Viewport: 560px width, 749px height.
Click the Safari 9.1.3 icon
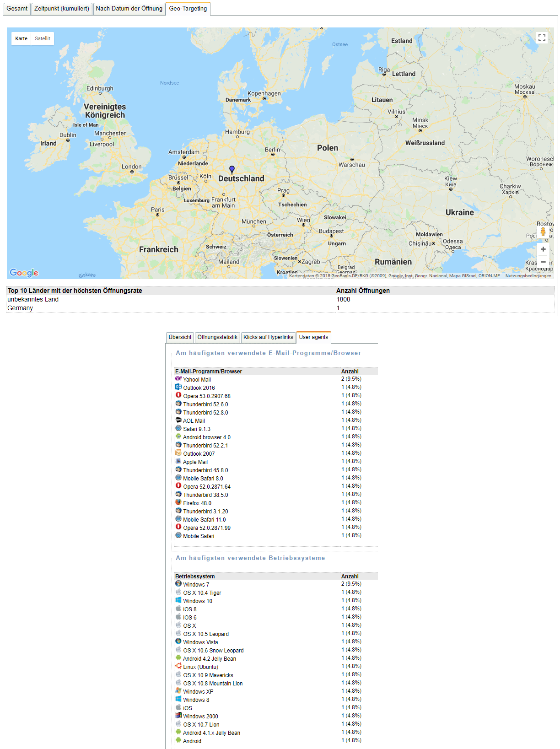pos(178,428)
